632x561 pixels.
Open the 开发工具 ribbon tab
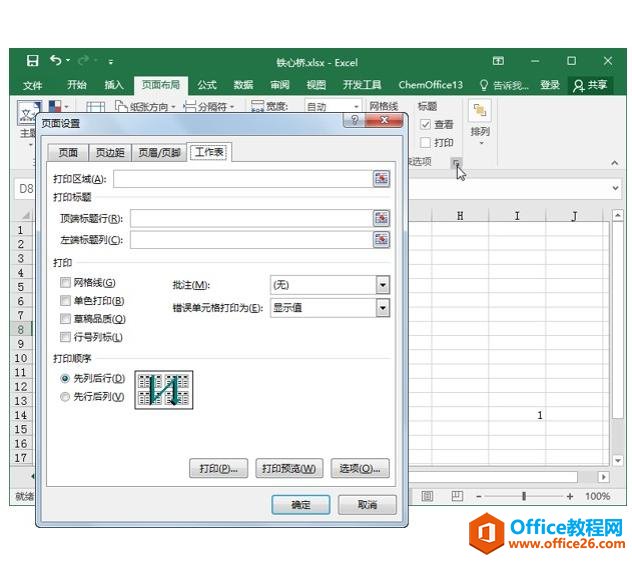coord(362,85)
